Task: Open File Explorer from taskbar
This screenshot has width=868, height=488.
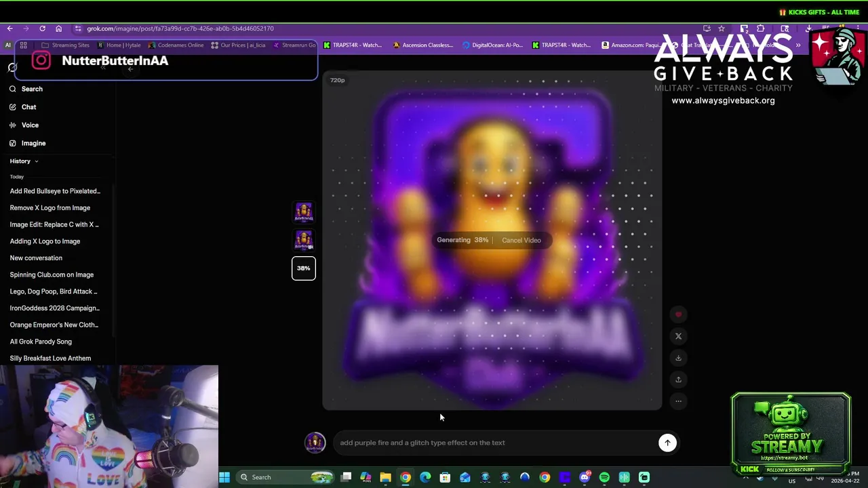Action: click(385, 477)
